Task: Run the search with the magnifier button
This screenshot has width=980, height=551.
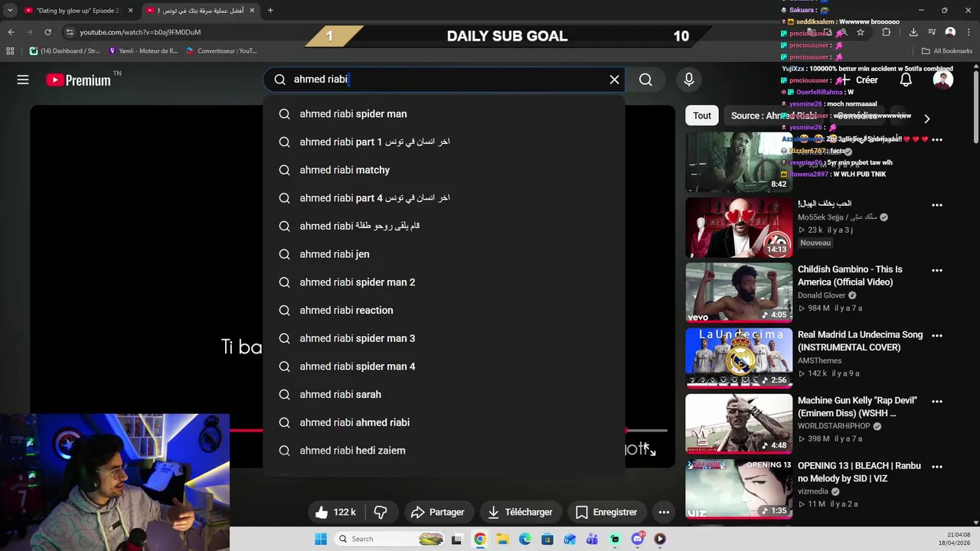Action: tap(645, 80)
